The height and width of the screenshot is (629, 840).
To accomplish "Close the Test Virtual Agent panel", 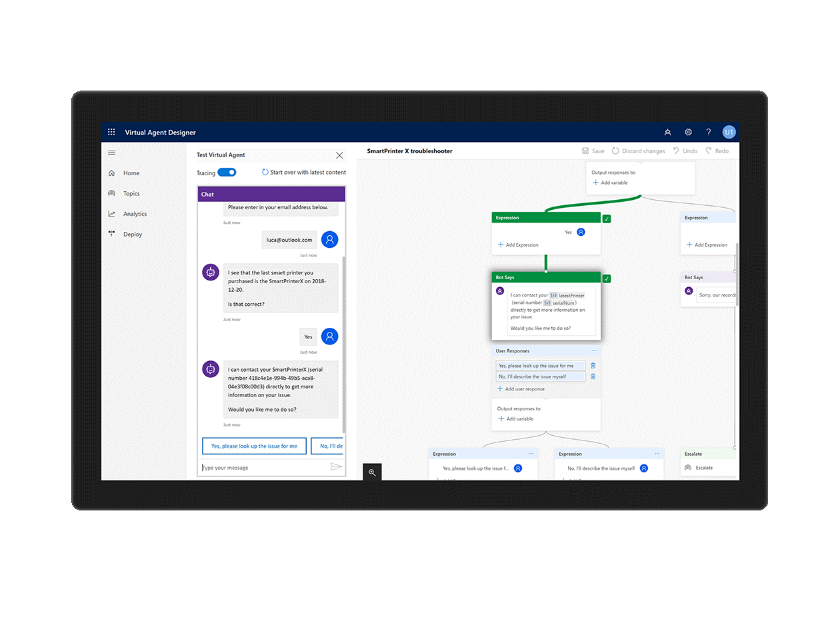I will tap(339, 155).
